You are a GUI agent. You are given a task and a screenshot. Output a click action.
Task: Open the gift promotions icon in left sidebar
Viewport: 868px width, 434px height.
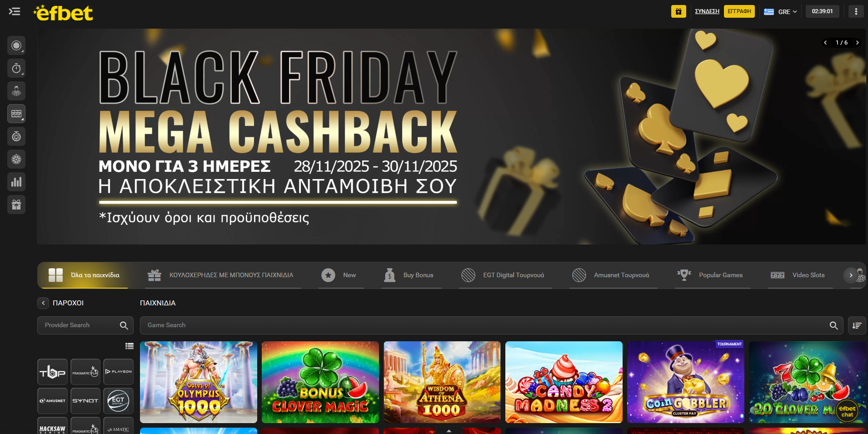tap(16, 205)
